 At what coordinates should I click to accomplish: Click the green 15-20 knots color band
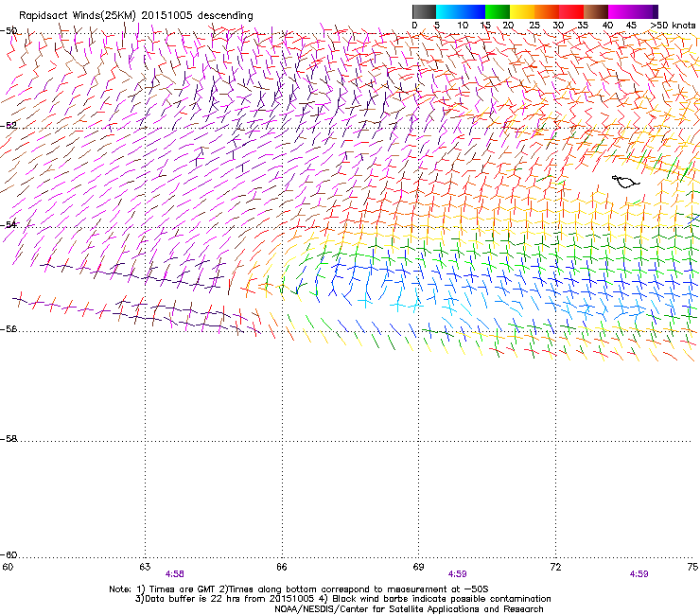tap(498, 11)
